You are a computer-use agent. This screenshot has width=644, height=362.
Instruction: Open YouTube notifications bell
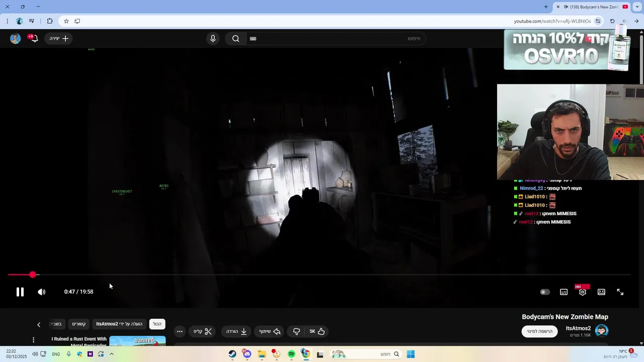pos(34,38)
